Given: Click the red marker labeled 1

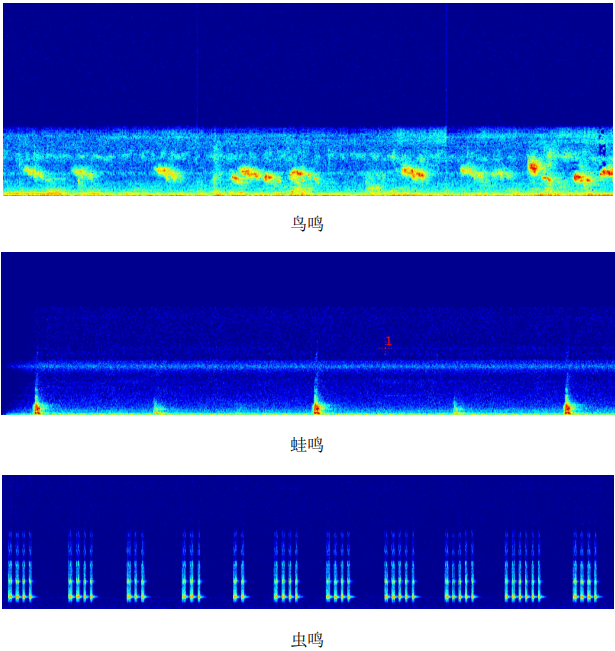Looking at the screenshot, I should [x=386, y=345].
